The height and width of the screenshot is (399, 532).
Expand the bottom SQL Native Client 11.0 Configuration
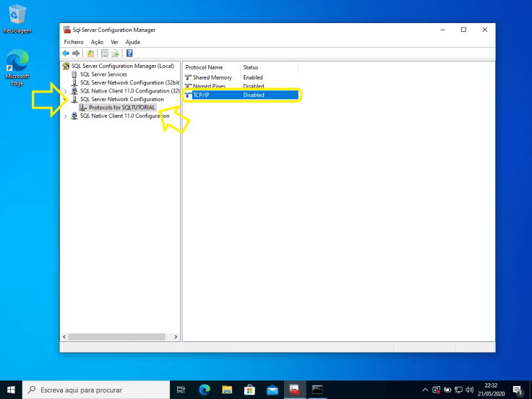click(66, 116)
